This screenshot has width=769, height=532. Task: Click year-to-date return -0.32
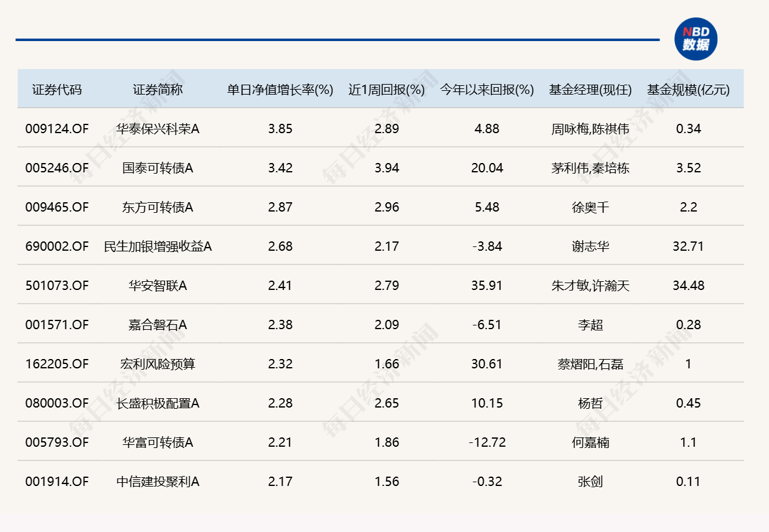tap(487, 482)
